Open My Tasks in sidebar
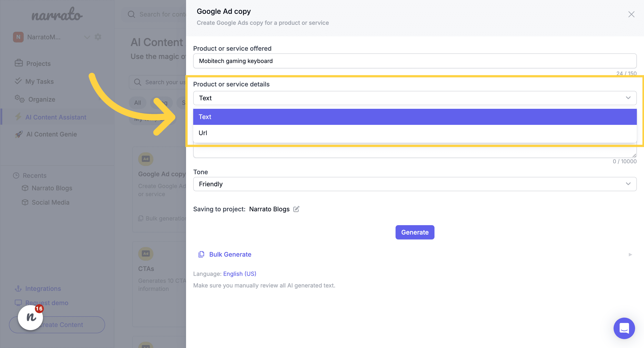This screenshot has height=348, width=644. pyautogui.click(x=39, y=81)
